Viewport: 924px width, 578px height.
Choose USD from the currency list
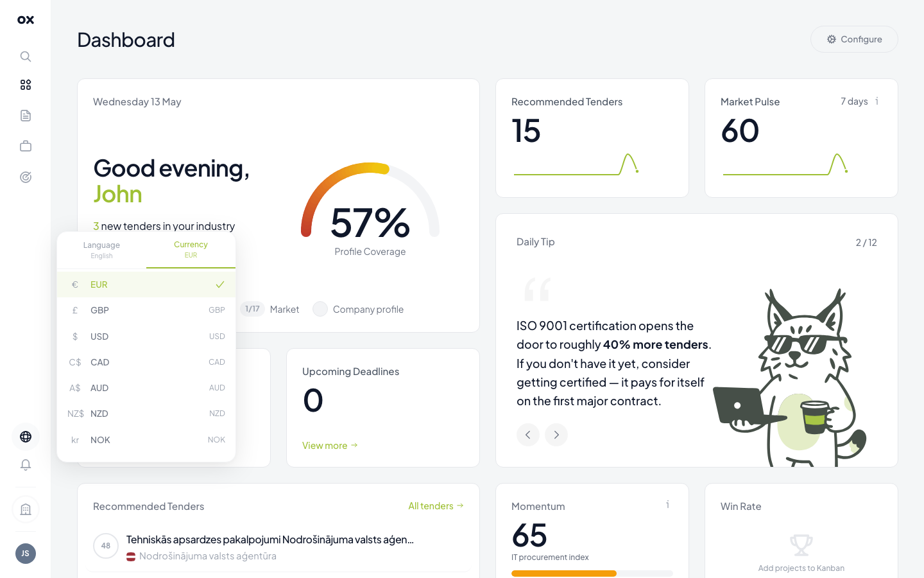(146, 337)
